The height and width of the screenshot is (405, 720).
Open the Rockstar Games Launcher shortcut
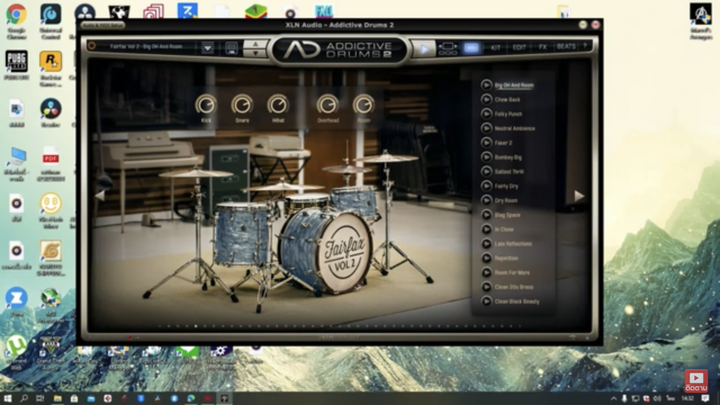pos(51,67)
